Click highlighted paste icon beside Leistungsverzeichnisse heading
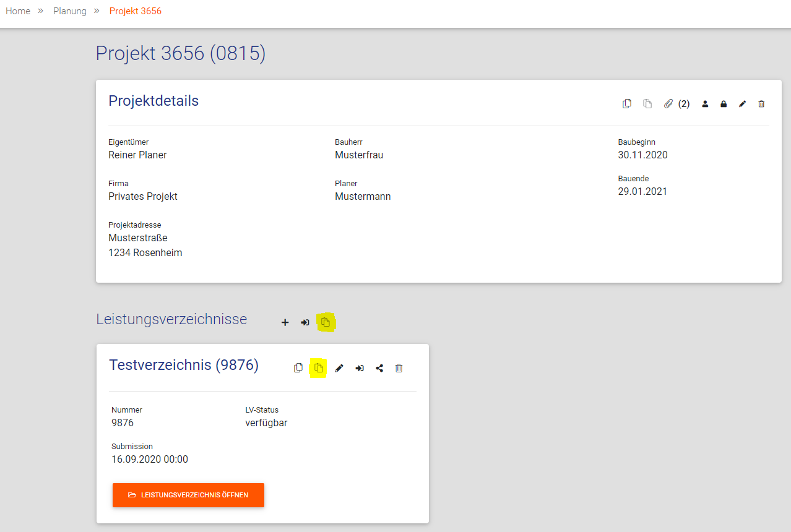The height and width of the screenshot is (532, 791). (326, 322)
